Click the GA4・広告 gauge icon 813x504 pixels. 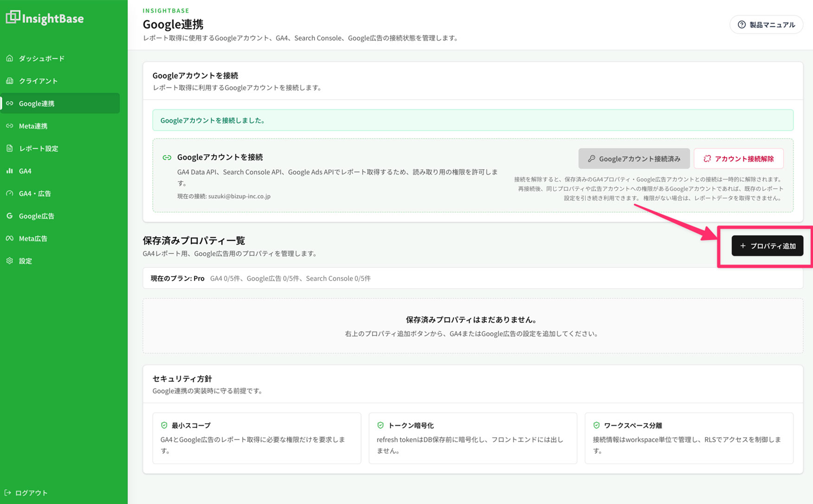pyautogui.click(x=10, y=194)
